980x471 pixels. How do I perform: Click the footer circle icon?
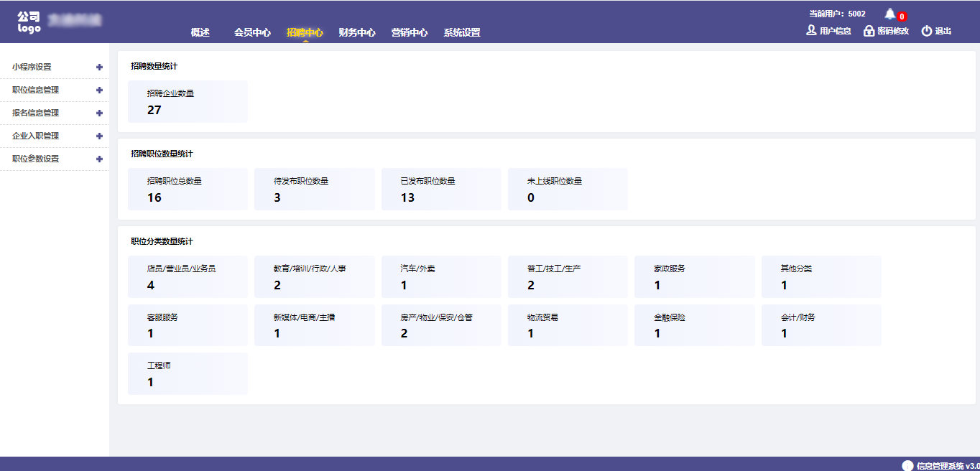click(908, 465)
